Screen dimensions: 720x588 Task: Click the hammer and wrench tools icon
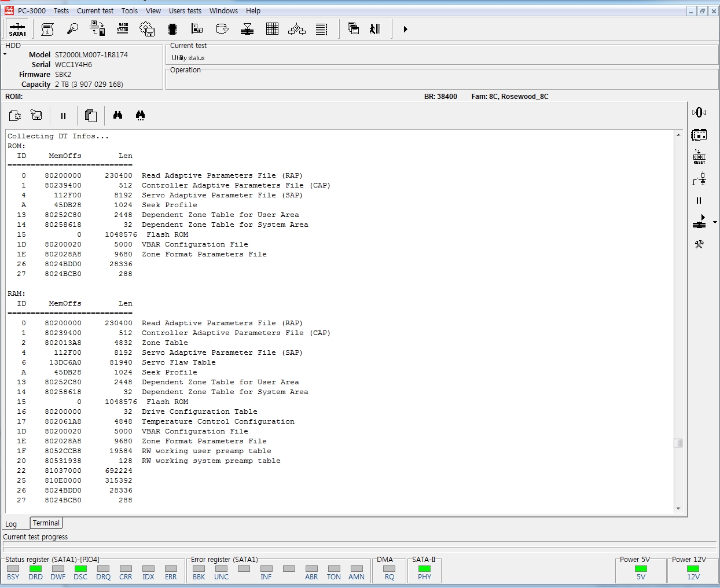click(699, 244)
